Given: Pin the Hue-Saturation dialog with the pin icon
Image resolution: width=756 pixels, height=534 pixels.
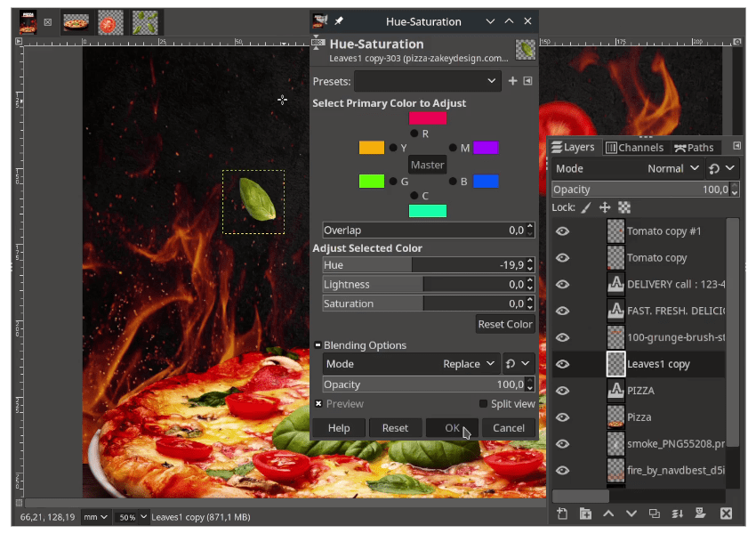Looking at the screenshot, I should coord(339,21).
